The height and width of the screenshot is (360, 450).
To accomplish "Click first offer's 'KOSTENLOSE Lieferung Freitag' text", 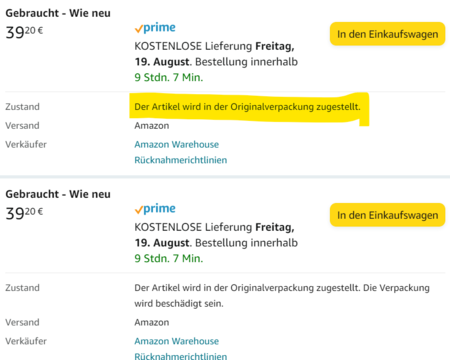I will (x=214, y=46).
